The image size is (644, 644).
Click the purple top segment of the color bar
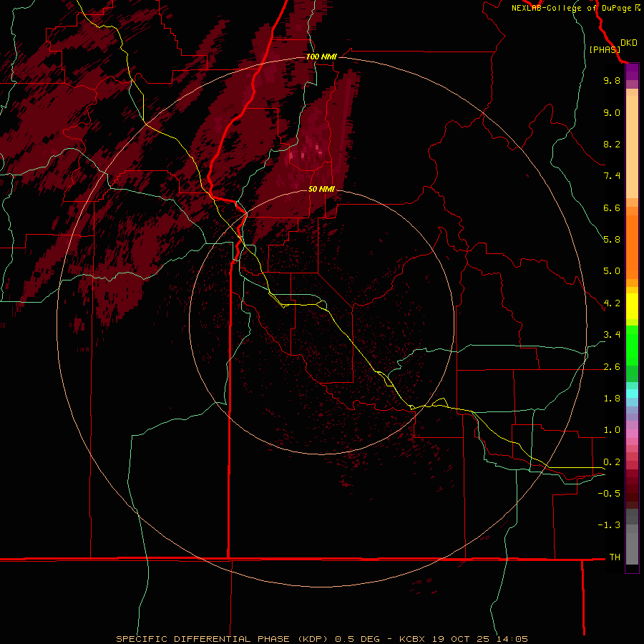(x=632, y=72)
